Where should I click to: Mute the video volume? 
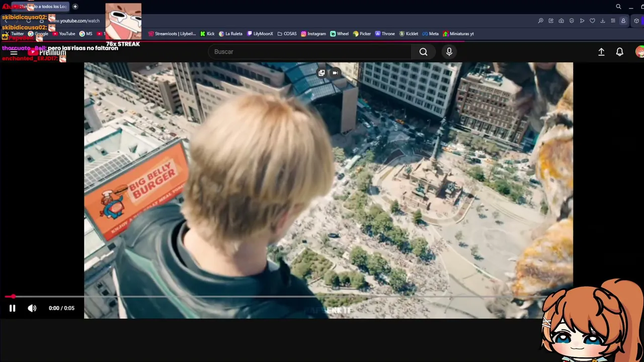coord(32,308)
